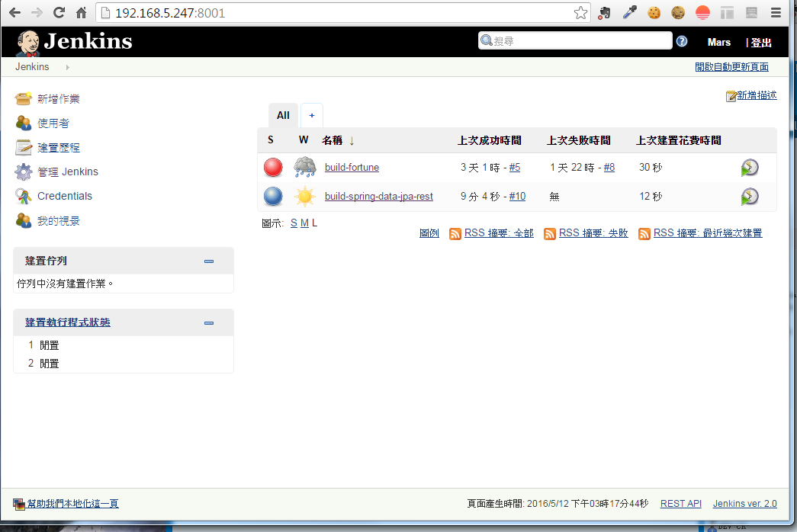Viewport: 797px width, 532px height.
Task: Click red failed status ball of build-fortune
Action: [273, 167]
